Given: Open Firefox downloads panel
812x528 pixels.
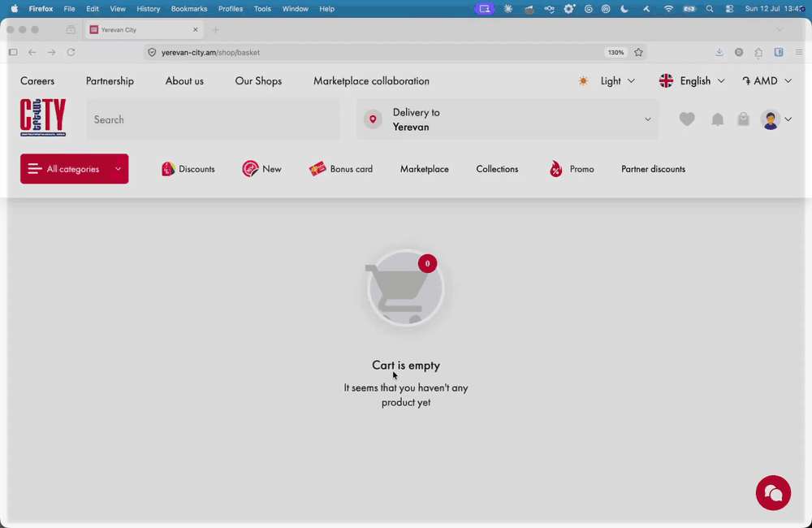Looking at the screenshot, I should point(719,52).
